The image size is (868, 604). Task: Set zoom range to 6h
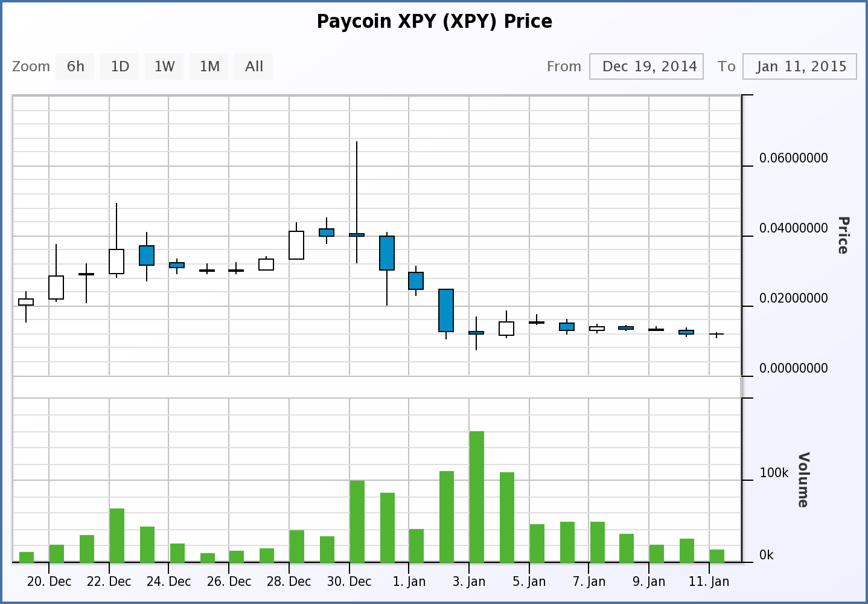pos(75,66)
